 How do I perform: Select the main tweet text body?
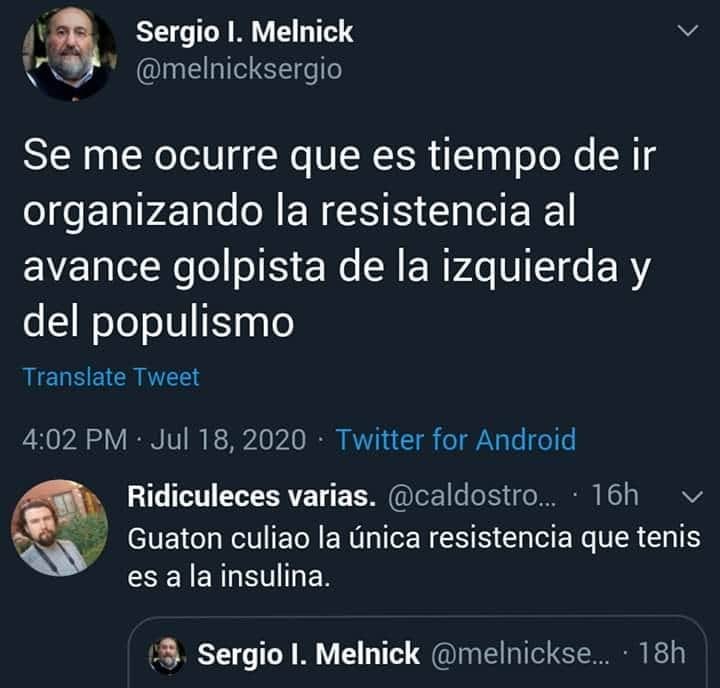(x=339, y=239)
